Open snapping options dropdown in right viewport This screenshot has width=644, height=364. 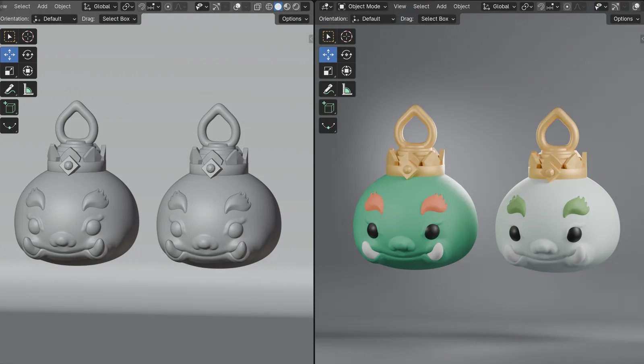tap(553, 6)
